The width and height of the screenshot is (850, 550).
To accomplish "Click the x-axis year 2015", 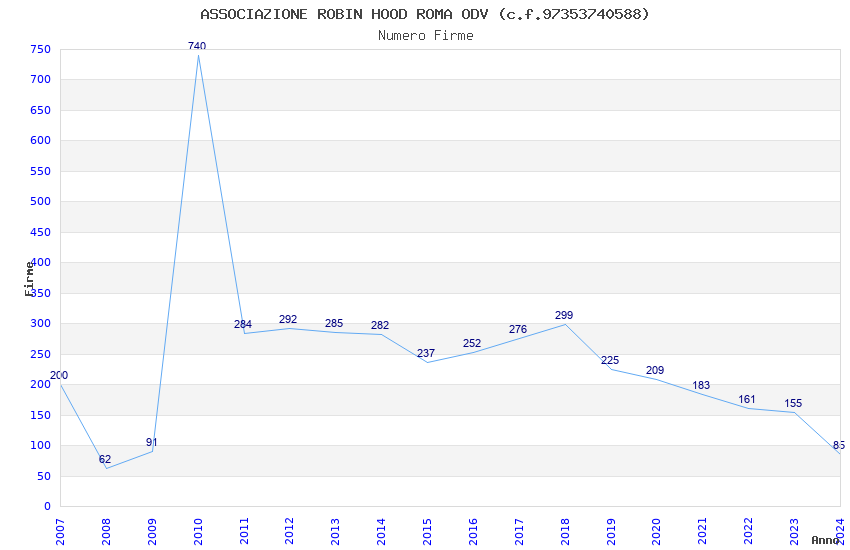I will (x=427, y=532).
